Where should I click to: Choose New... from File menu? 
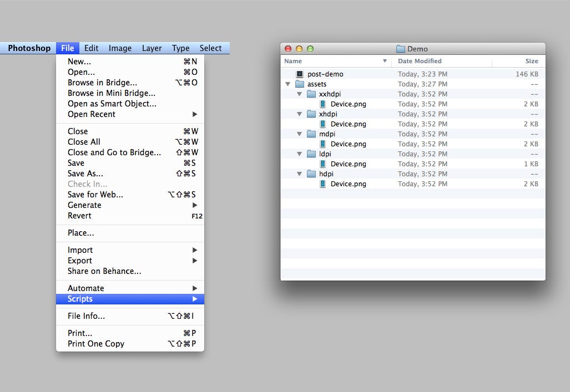coord(130,62)
